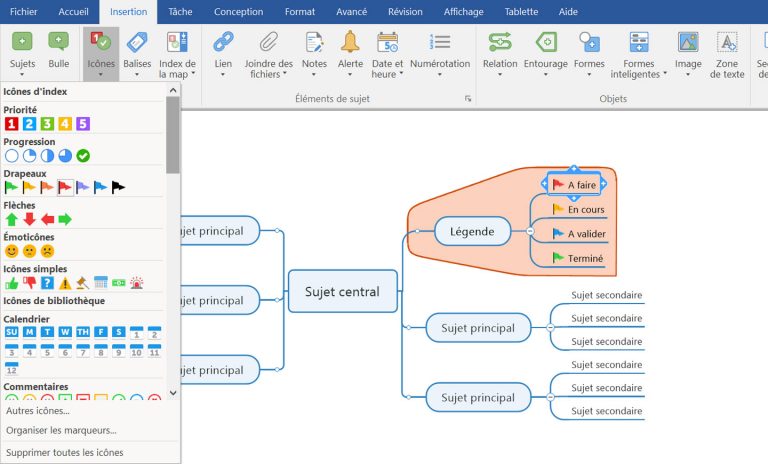Add the thumbs up icon
The height and width of the screenshot is (464, 768).
coord(12,283)
